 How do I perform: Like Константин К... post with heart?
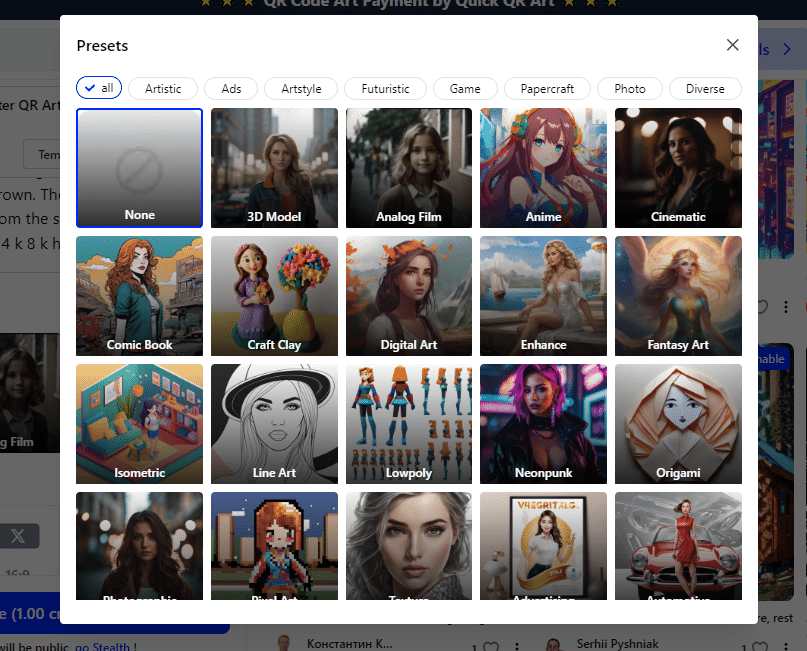[491, 646]
